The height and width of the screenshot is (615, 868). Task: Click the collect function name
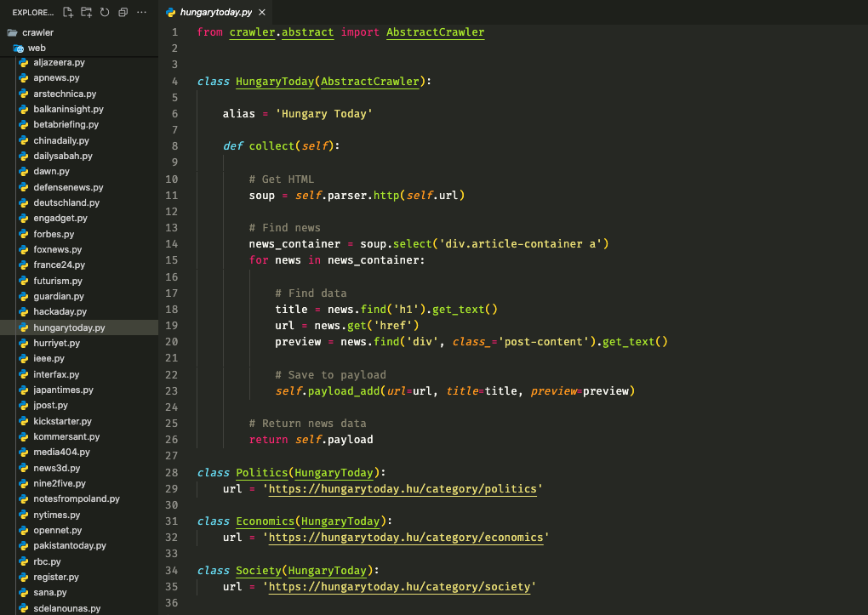click(271, 146)
